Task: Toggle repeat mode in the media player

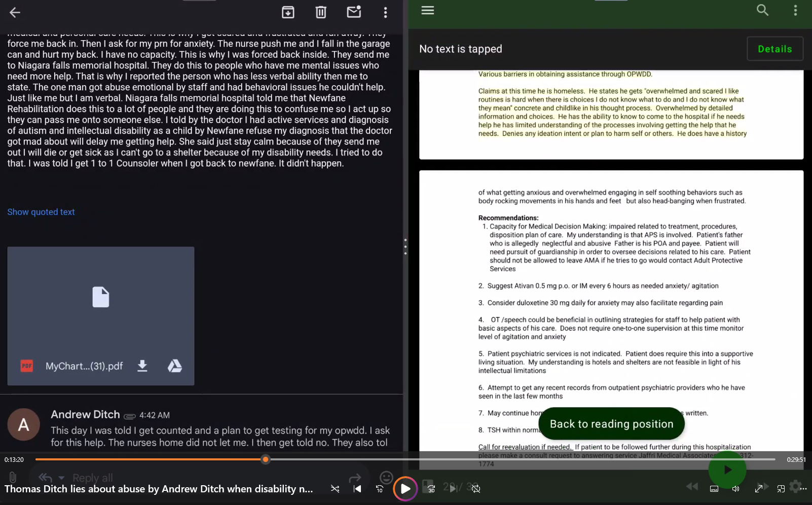Action: click(475, 489)
